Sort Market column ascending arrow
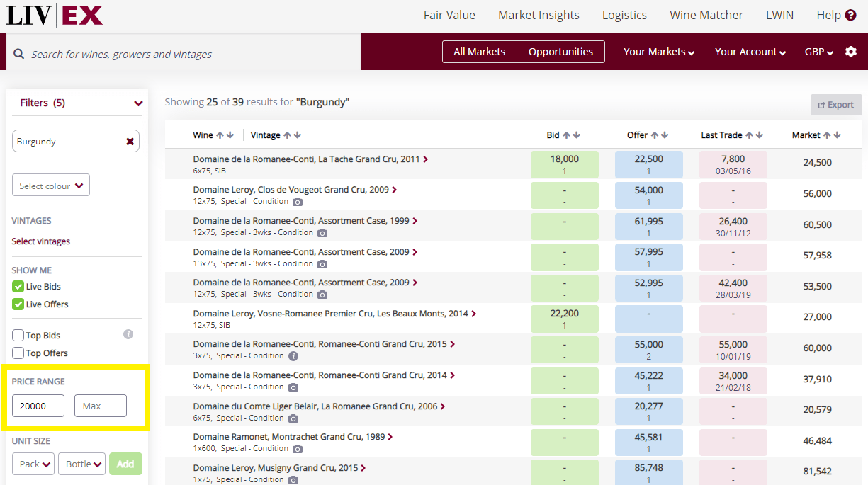Screen dimensions: 868x485 (827, 135)
